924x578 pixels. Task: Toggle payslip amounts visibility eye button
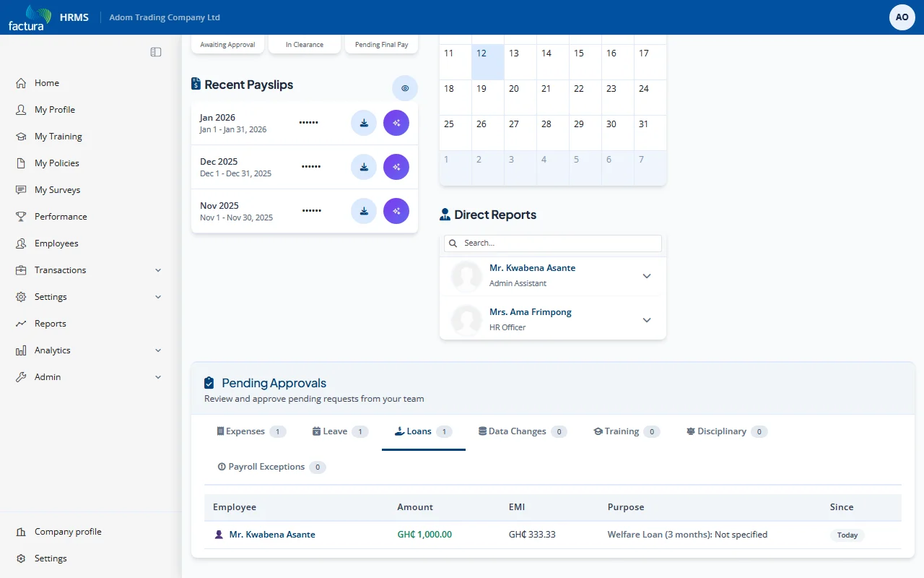coord(405,88)
